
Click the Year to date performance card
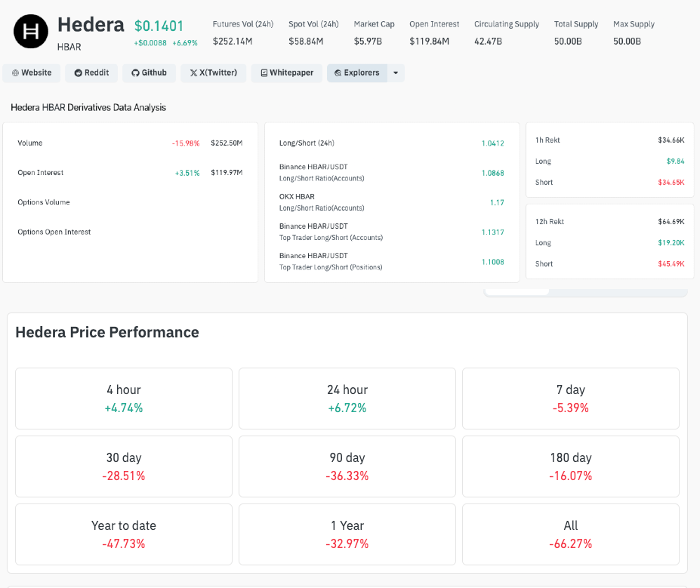pos(123,534)
